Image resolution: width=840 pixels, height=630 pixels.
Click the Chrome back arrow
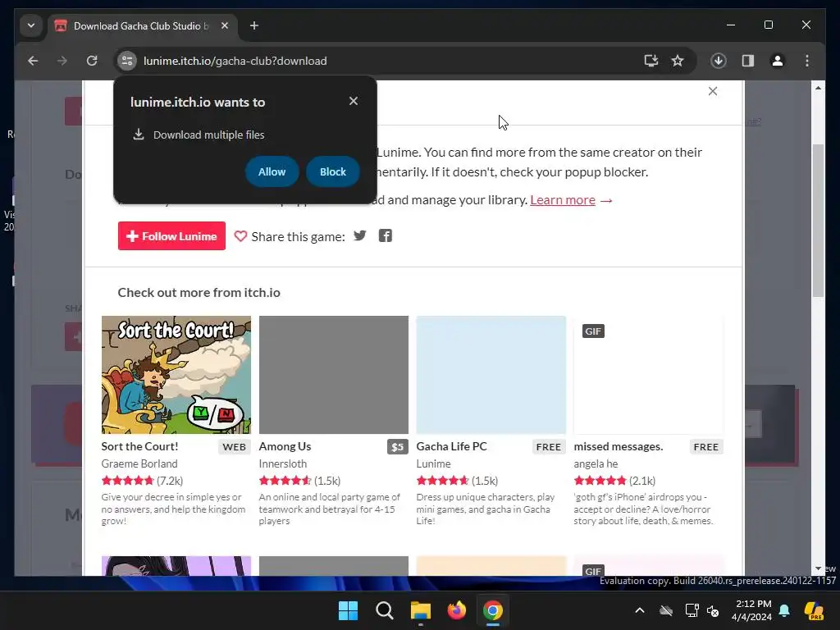point(33,61)
